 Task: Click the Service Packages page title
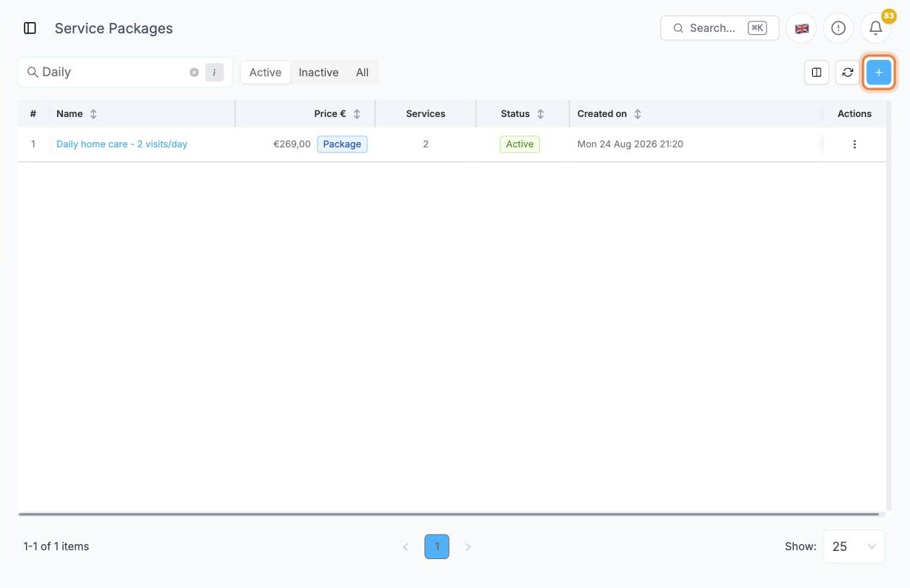(114, 28)
